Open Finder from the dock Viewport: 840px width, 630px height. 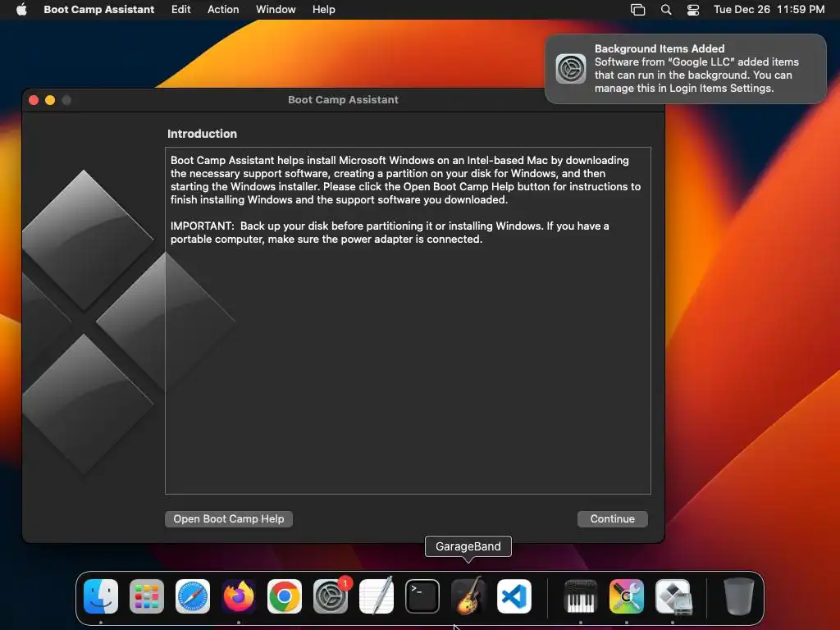(101, 596)
